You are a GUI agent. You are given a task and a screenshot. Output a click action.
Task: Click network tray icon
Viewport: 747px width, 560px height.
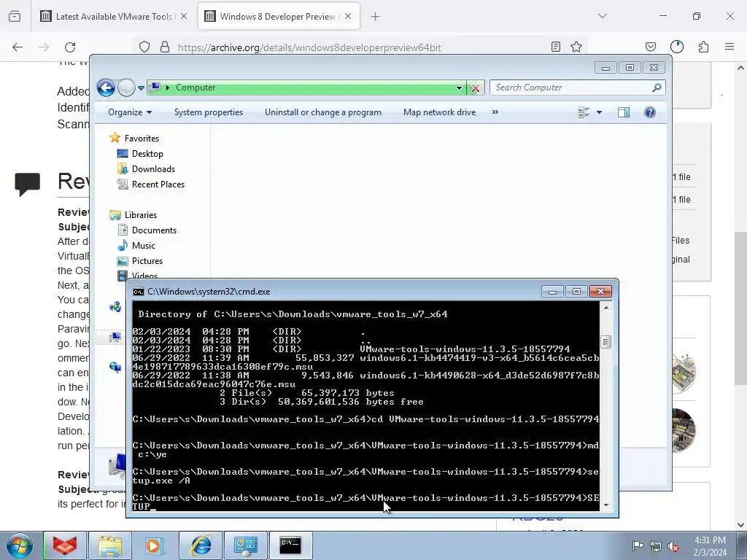pyautogui.click(x=656, y=547)
